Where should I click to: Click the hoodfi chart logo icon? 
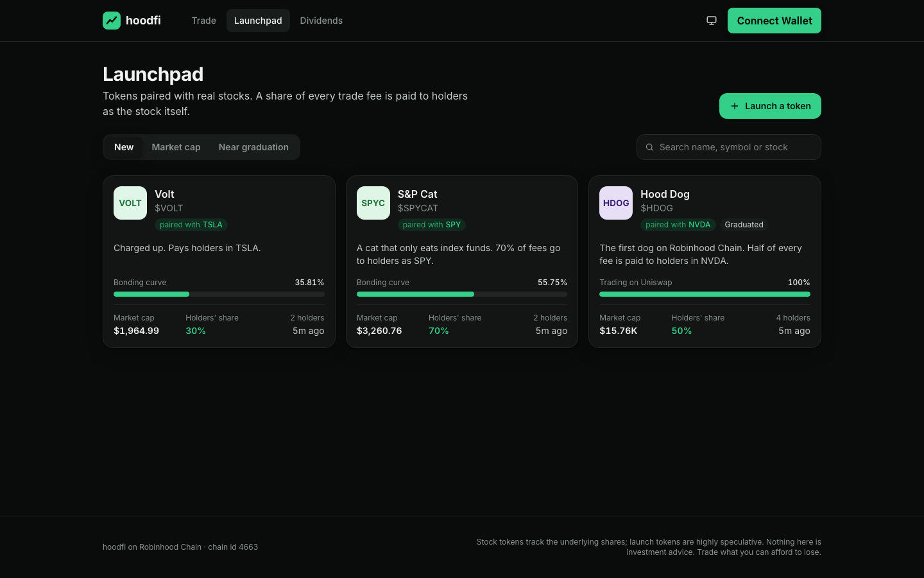click(x=112, y=21)
